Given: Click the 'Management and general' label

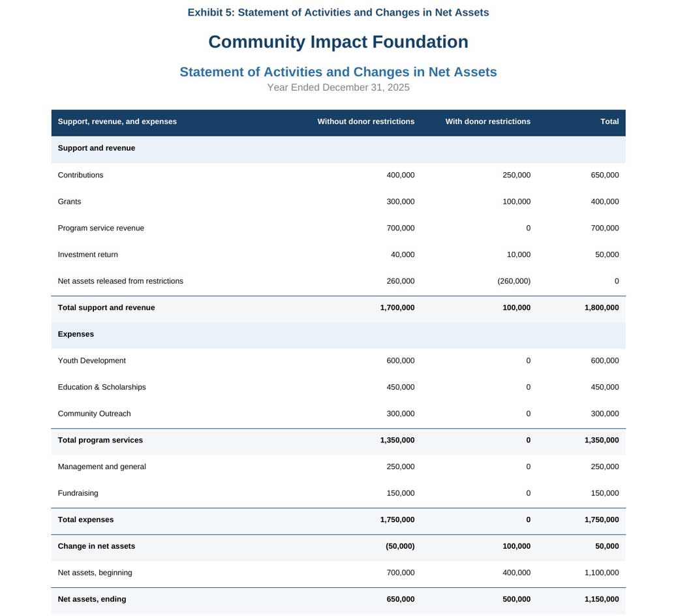Looking at the screenshot, I should (102, 467).
